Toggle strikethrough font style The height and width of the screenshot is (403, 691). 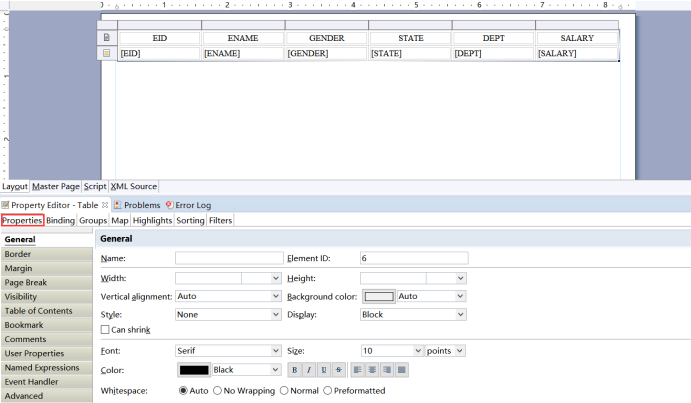click(338, 370)
